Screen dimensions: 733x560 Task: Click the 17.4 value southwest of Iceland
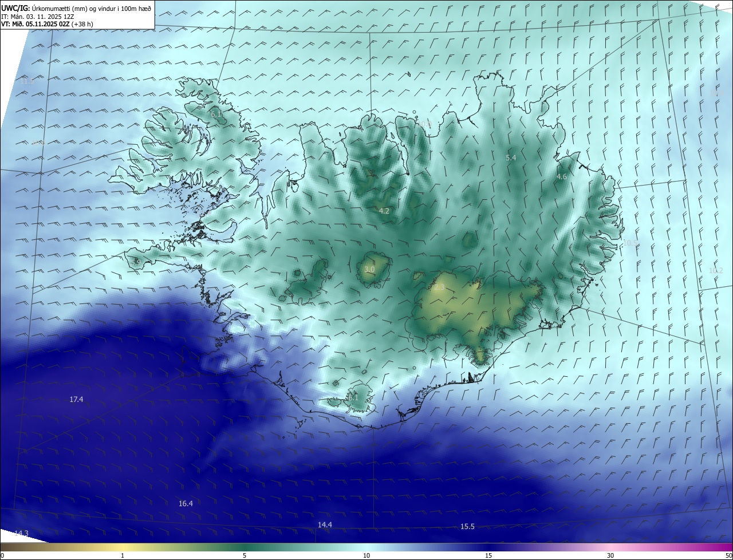pyautogui.click(x=76, y=399)
